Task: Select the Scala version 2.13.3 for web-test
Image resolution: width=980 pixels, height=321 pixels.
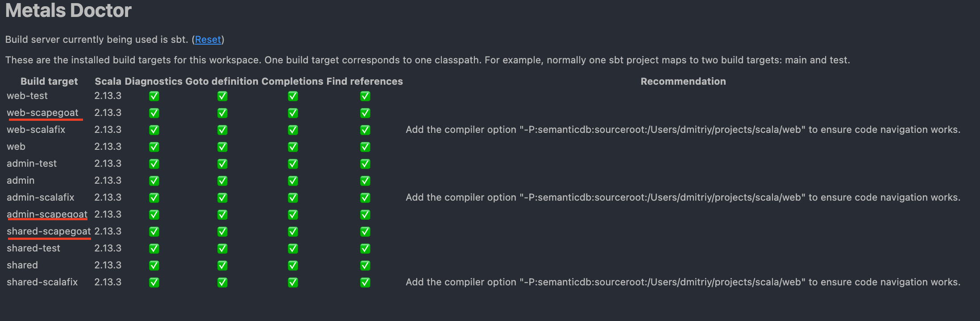Action: 108,95
